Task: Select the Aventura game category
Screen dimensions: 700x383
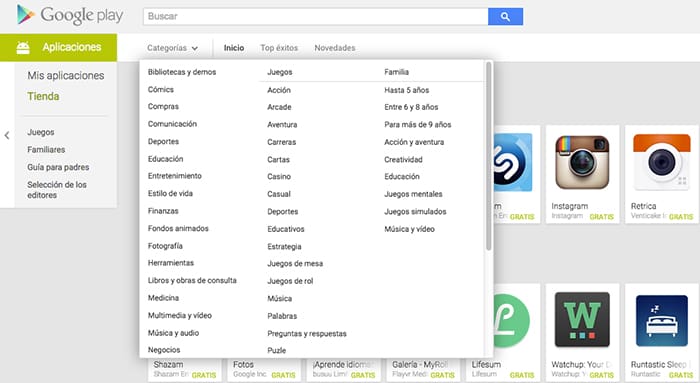Action: click(x=282, y=125)
